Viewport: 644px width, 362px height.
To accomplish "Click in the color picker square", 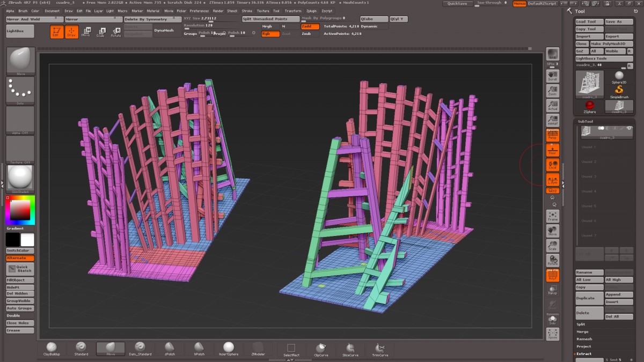I will [x=20, y=210].
